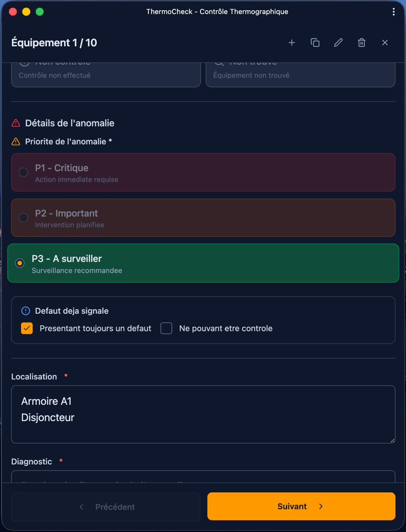Click the pencil edit icon
The width and height of the screenshot is (406, 532).
pos(338,42)
